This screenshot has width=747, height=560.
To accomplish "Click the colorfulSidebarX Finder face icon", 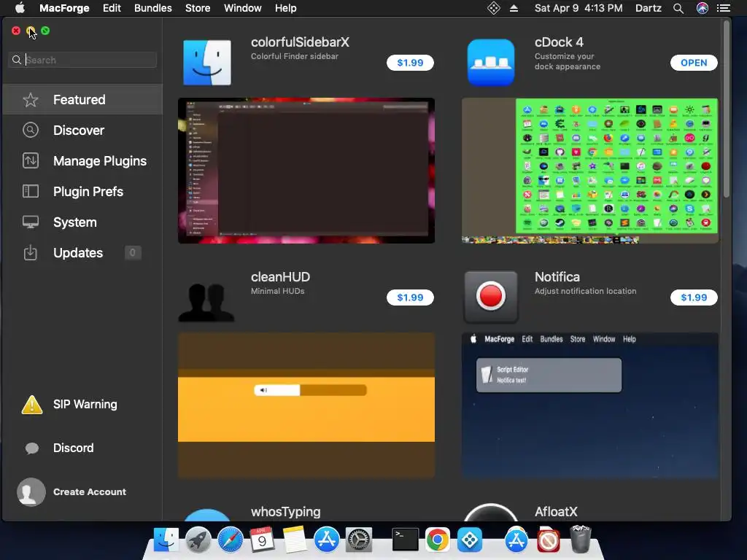I will click(206, 63).
